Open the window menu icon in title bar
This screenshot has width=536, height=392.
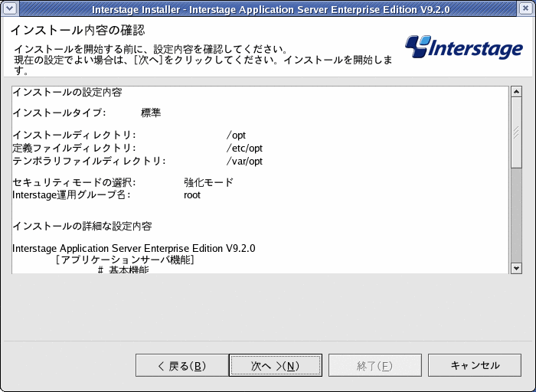tap(9, 8)
